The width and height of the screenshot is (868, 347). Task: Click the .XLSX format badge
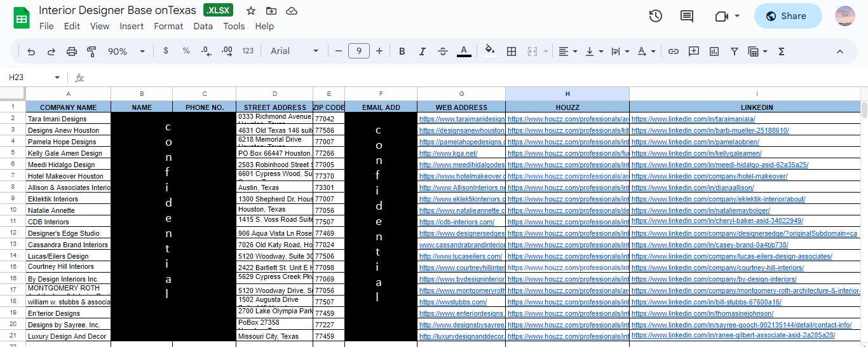(219, 10)
